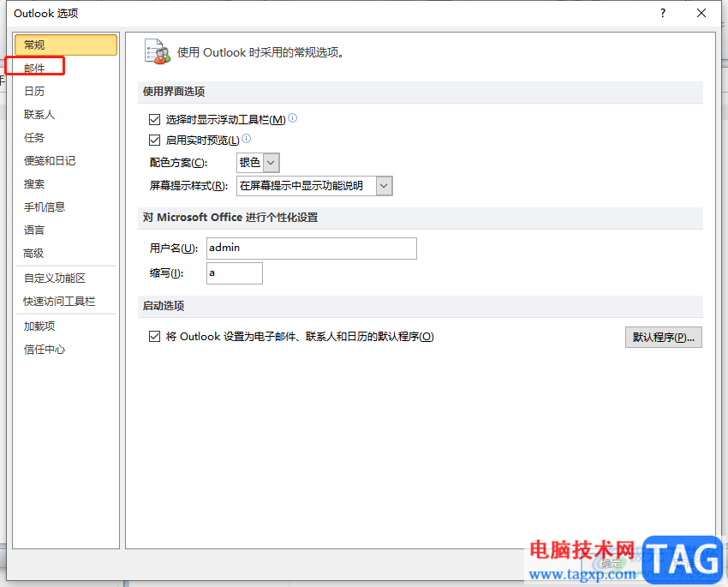728x587 pixels.
Task: Click the info icon beside live preview option
Action: 247,138
